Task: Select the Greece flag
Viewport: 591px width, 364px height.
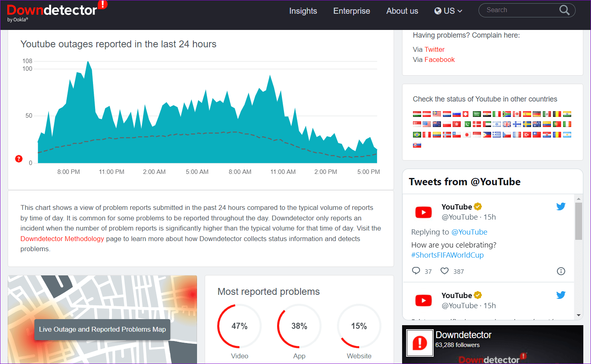Action: point(497,135)
